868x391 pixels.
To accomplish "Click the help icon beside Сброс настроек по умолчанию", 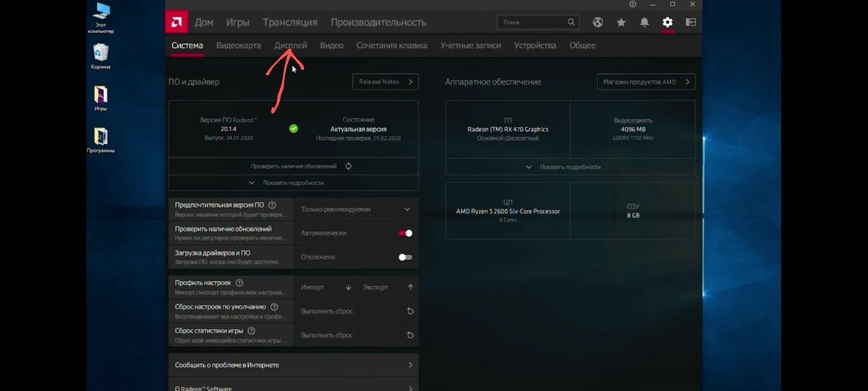I will click(273, 306).
